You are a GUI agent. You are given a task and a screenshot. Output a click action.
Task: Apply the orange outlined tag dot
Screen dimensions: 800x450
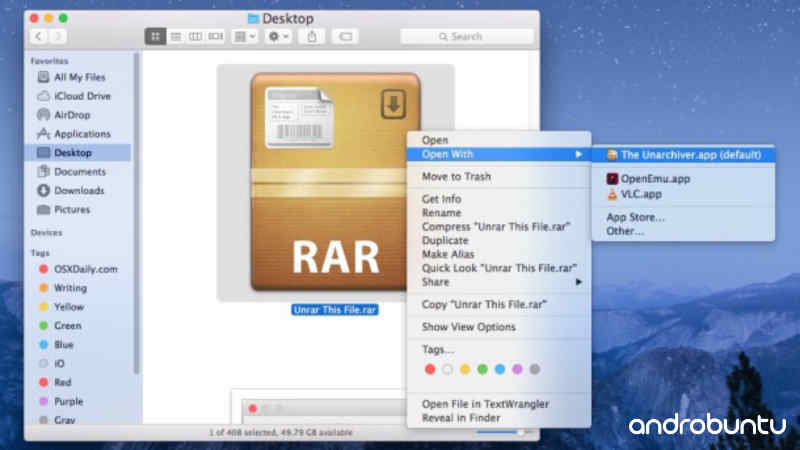click(447, 369)
